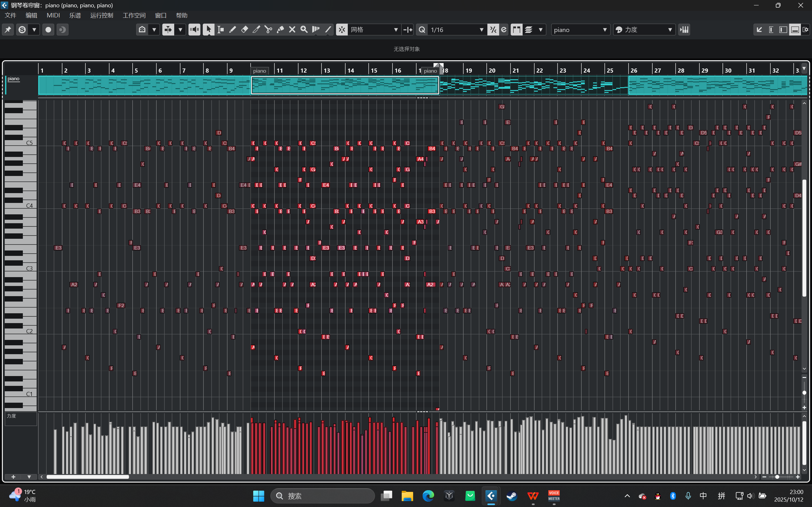Screen dimensions: 812x507
Task: Click the step input keyboard icon
Action: [x=684, y=29]
